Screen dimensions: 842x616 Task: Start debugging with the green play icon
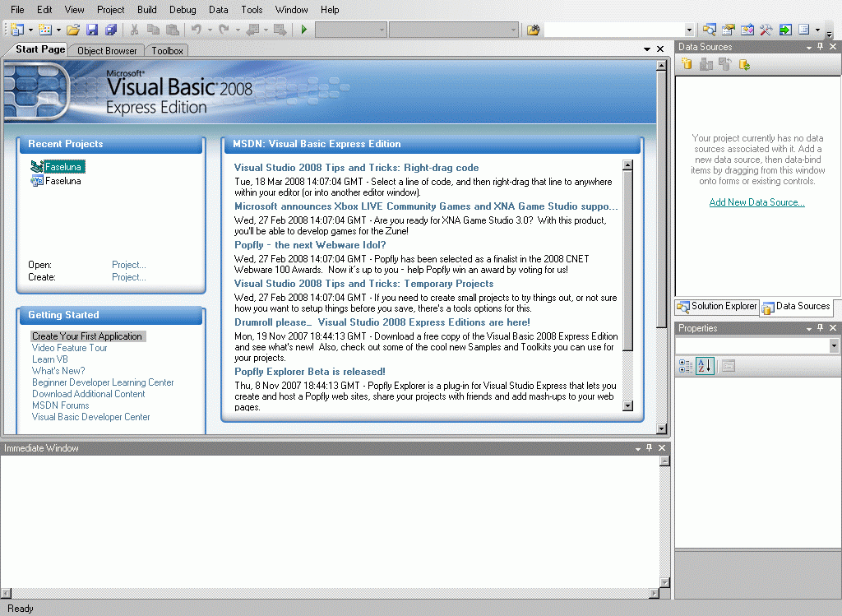304,30
